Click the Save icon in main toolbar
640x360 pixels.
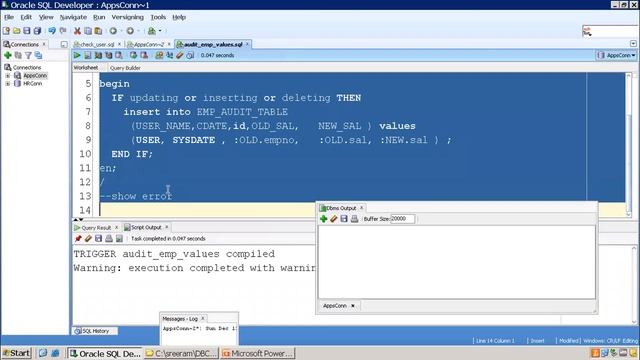tap(27, 31)
